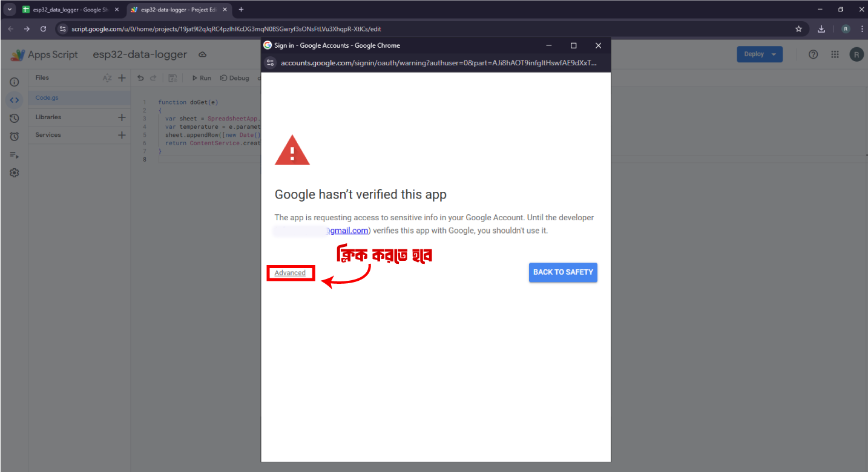
Task: Add a library using the plus icon
Action: [122, 117]
